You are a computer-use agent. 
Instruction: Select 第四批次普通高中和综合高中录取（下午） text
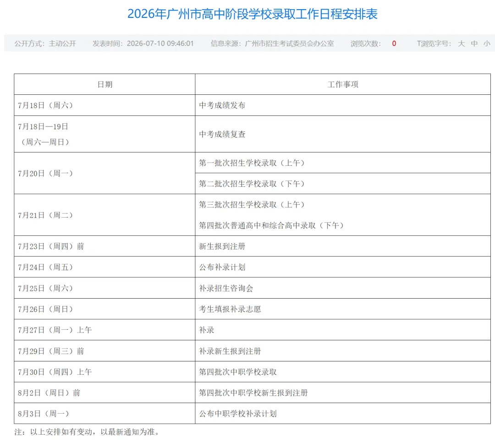point(271,225)
